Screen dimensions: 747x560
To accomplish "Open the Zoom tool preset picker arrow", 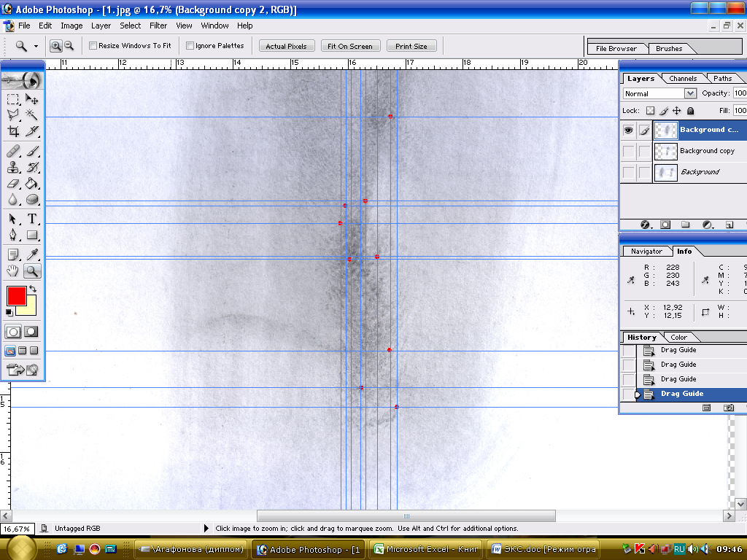I will 35,46.
